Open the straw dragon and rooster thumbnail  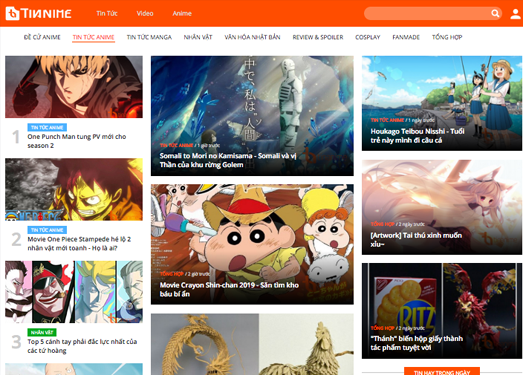tap(252, 344)
